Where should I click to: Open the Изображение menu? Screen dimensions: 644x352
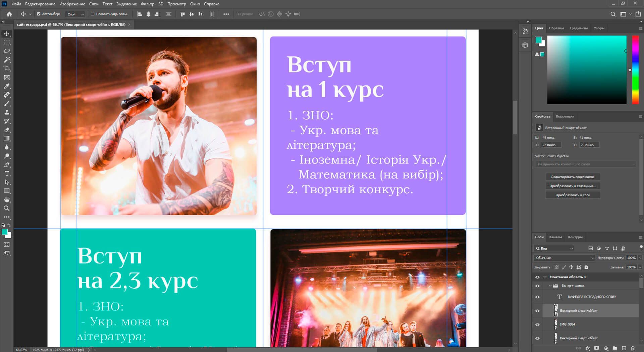point(72,4)
